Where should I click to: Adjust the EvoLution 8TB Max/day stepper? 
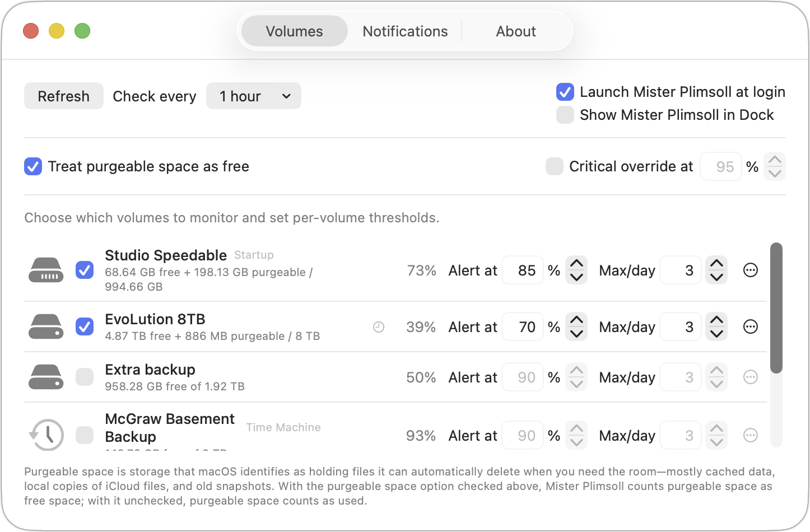coord(716,326)
